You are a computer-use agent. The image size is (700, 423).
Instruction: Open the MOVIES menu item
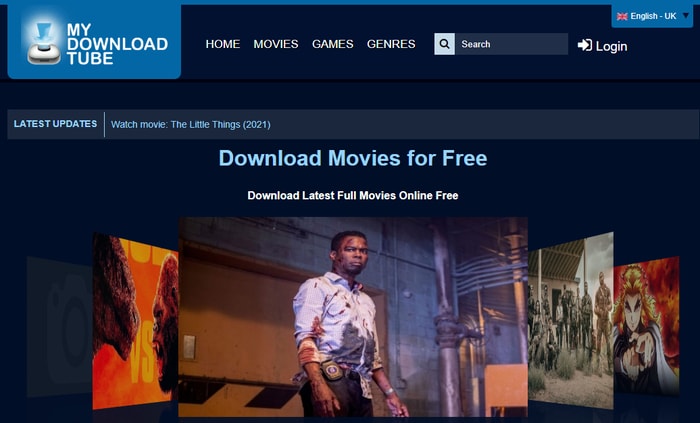click(x=276, y=44)
